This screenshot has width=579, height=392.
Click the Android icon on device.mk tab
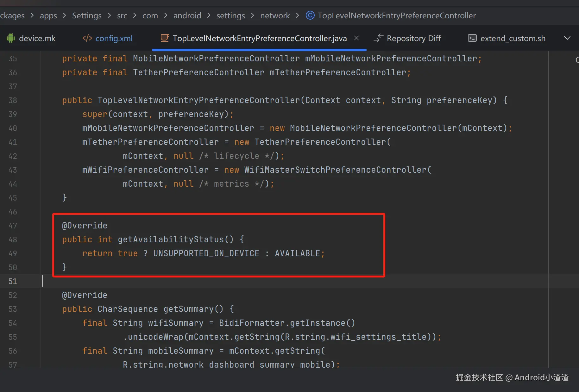(x=11, y=38)
